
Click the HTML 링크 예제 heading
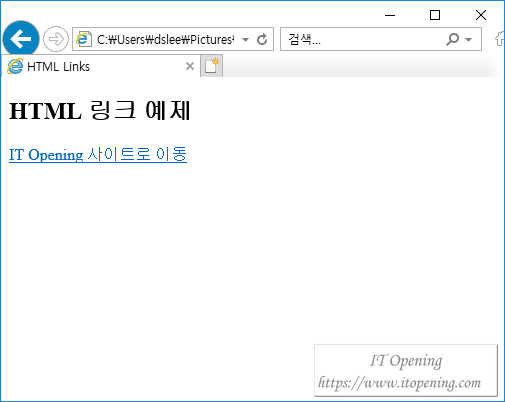coord(100,110)
